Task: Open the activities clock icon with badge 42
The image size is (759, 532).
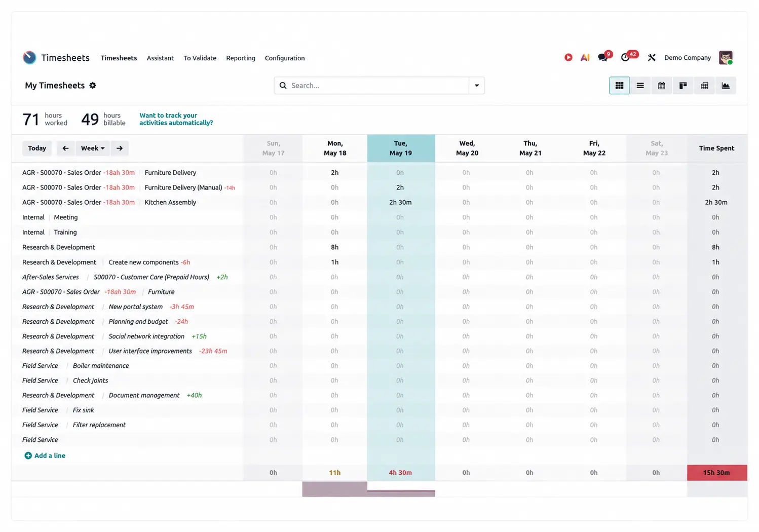Action: (626, 58)
